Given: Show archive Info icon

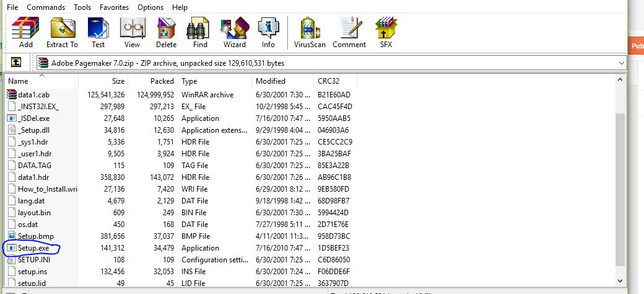Looking at the screenshot, I should click(268, 32).
